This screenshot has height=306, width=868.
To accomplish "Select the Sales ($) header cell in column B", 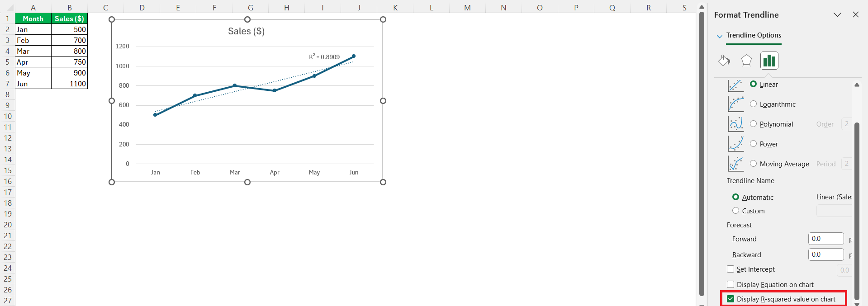I will pos(69,19).
